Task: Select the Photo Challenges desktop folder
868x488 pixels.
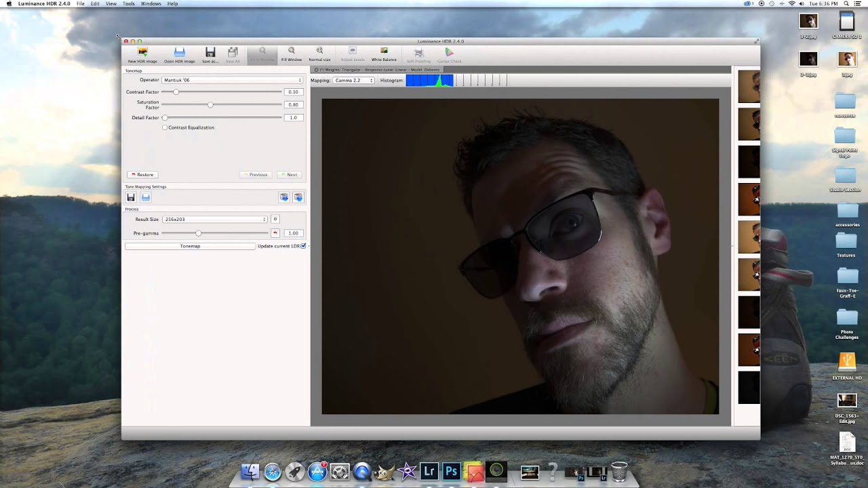Action: 846,317
